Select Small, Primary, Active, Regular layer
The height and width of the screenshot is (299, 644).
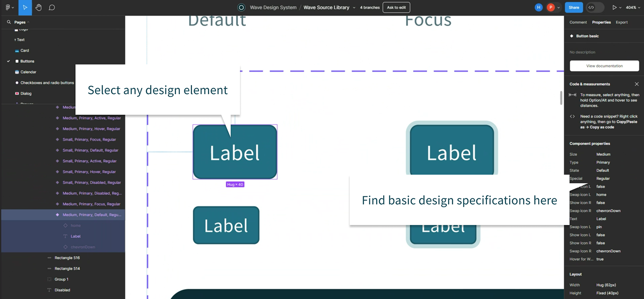point(89,161)
